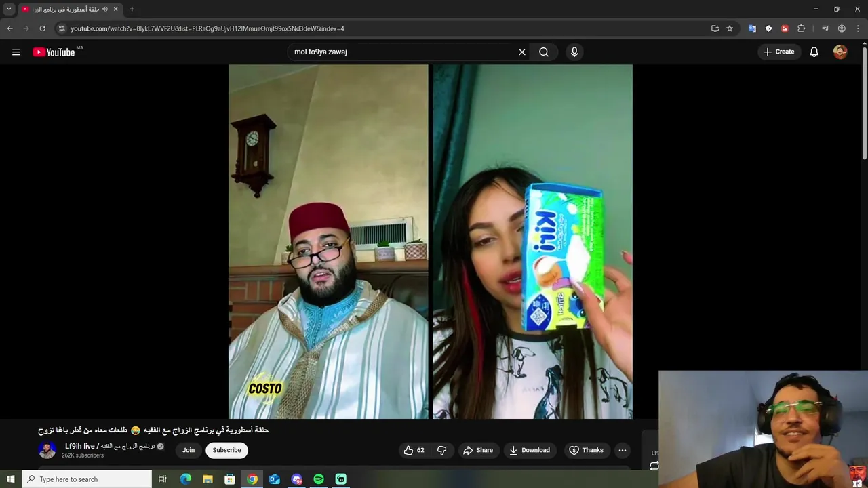
Task: Go back in the browser
Action: (10, 28)
